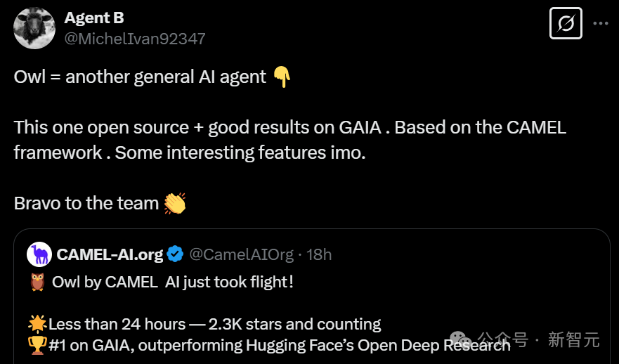This screenshot has height=364, width=619.
Task: Click the WeChat watermark logo icon
Action: (461, 339)
